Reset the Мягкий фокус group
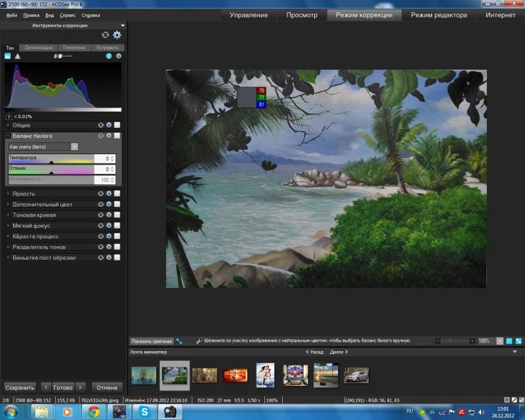 [x=100, y=226]
